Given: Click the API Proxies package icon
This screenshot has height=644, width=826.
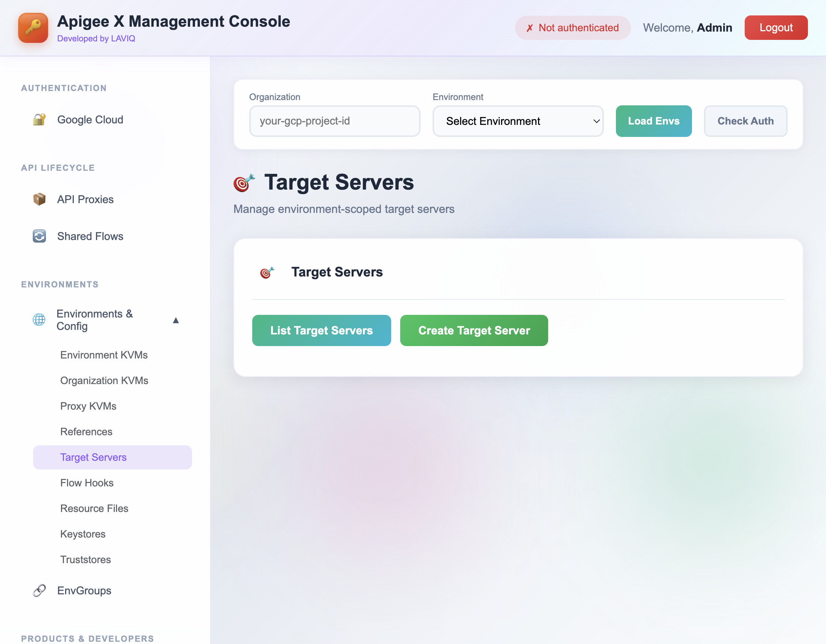Looking at the screenshot, I should tap(39, 199).
